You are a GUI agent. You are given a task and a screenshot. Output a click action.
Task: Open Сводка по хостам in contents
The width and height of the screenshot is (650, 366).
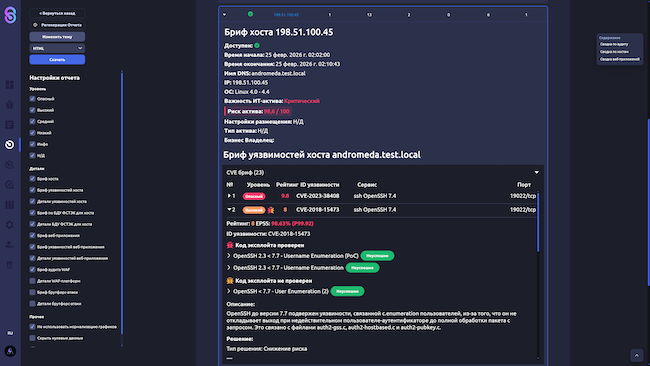tap(614, 52)
